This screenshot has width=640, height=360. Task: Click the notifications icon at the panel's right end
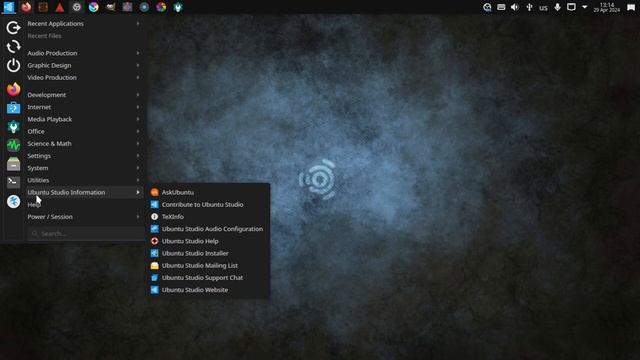(631, 7)
